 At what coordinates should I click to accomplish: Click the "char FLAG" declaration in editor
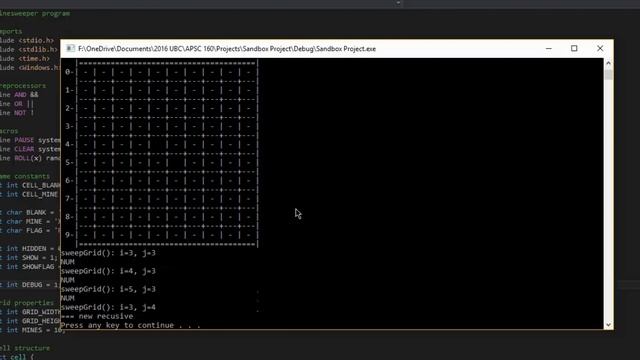point(30,230)
